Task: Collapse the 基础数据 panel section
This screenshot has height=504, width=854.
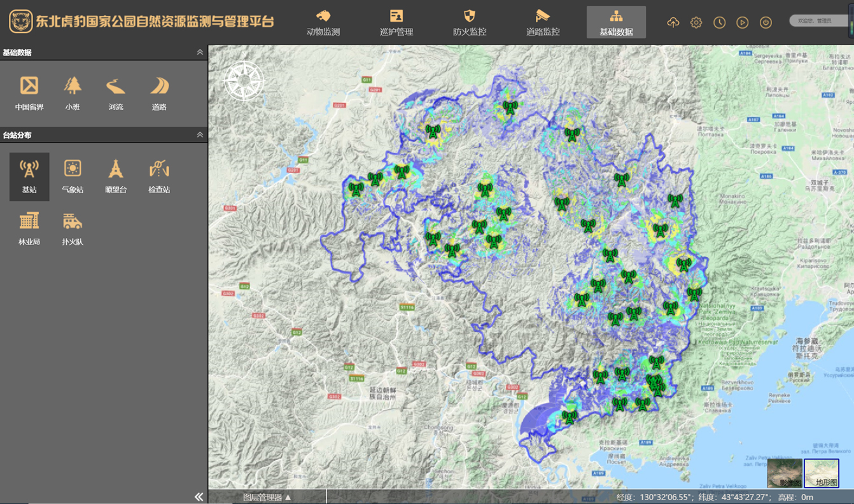Action: pos(200,52)
